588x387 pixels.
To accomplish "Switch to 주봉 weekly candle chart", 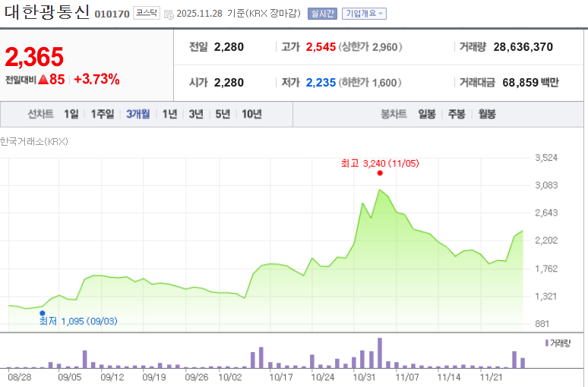I will 457,114.
